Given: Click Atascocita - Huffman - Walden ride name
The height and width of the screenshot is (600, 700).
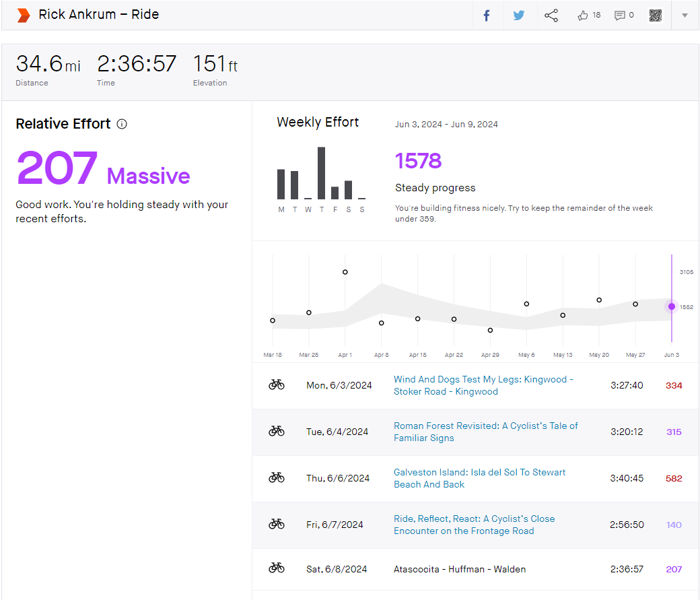Looking at the screenshot, I should (x=460, y=569).
